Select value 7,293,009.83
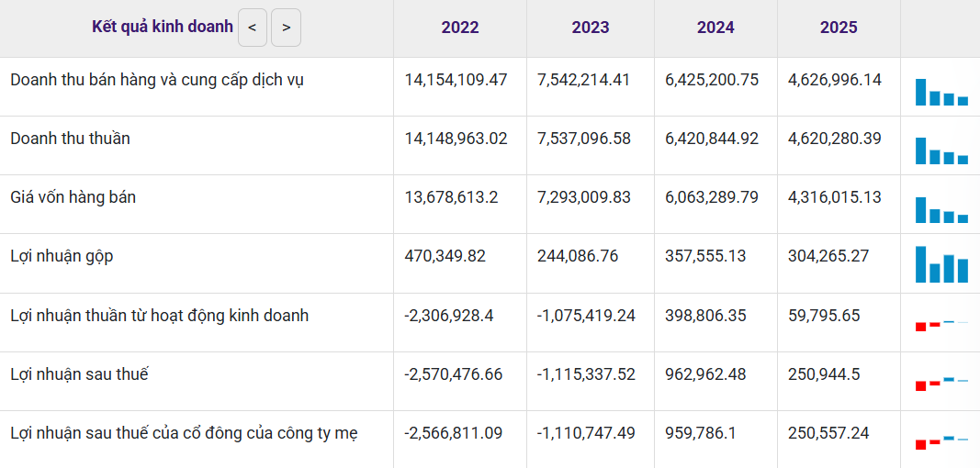The image size is (980, 468). 584,198
